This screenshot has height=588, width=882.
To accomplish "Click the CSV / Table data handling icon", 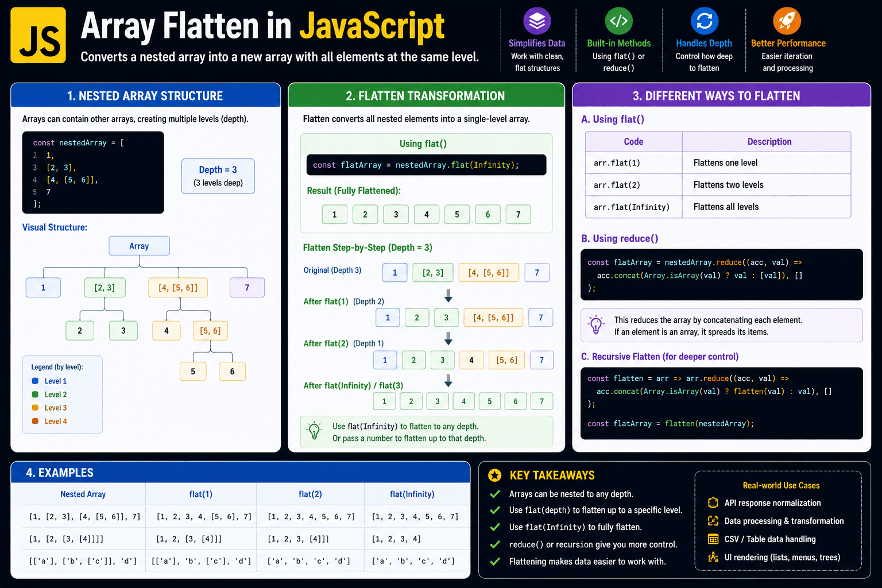I will coord(713,539).
